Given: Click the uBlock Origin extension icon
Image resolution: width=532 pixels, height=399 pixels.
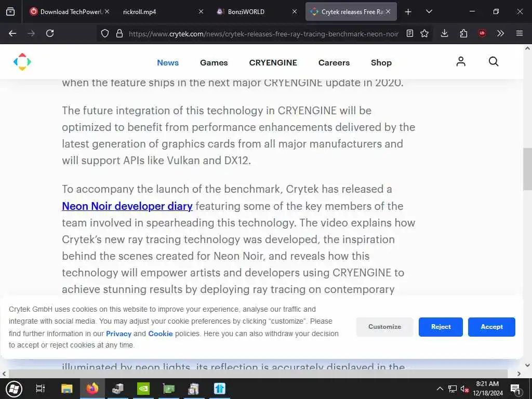Looking at the screenshot, I should pyautogui.click(x=482, y=33).
